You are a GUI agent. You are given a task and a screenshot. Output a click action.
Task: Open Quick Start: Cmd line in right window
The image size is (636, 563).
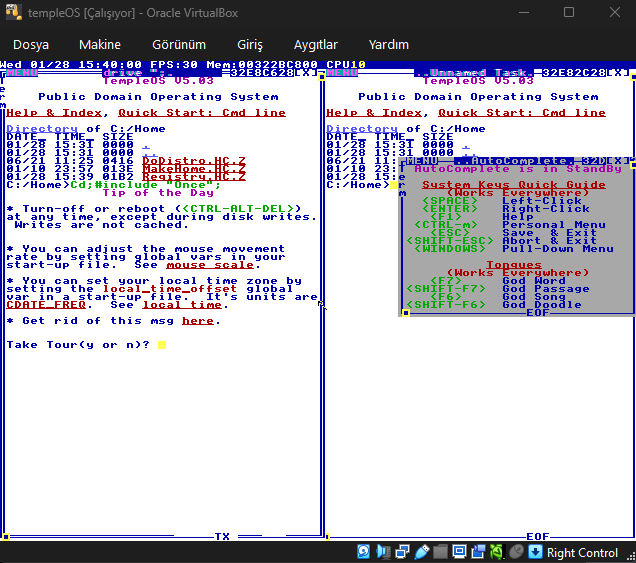click(x=522, y=113)
